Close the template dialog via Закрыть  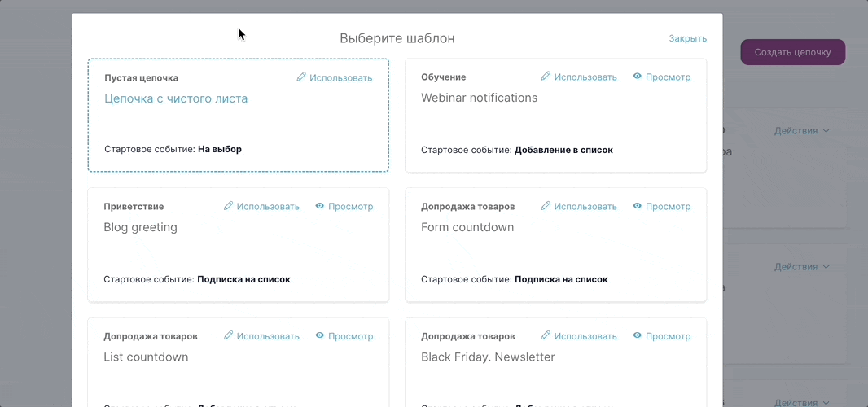(687, 39)
